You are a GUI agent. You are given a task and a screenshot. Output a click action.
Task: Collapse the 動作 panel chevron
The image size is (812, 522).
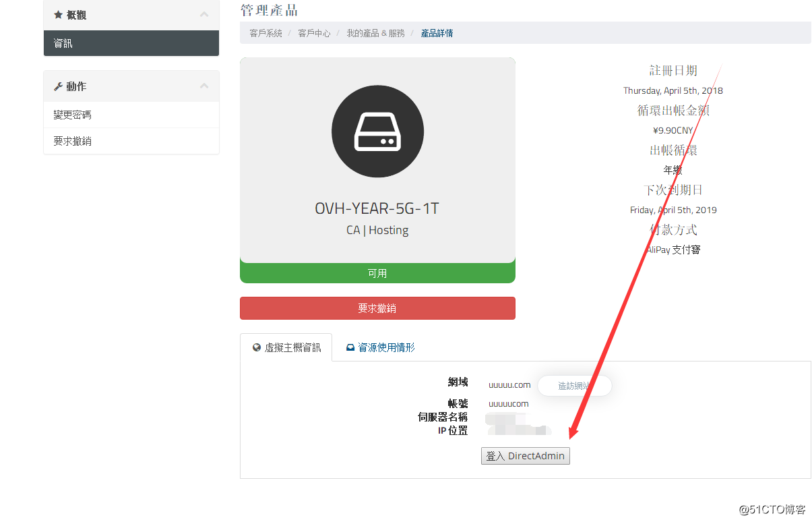(x=204, y=86)
